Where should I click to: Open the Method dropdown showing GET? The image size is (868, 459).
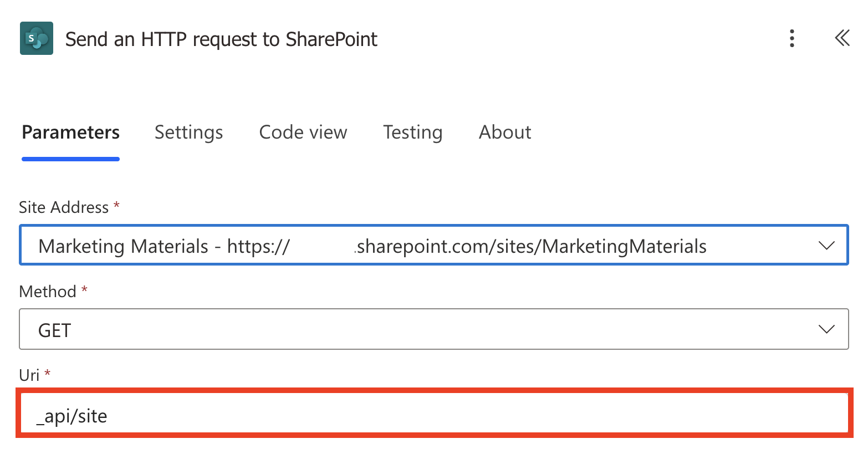[434, 329]
